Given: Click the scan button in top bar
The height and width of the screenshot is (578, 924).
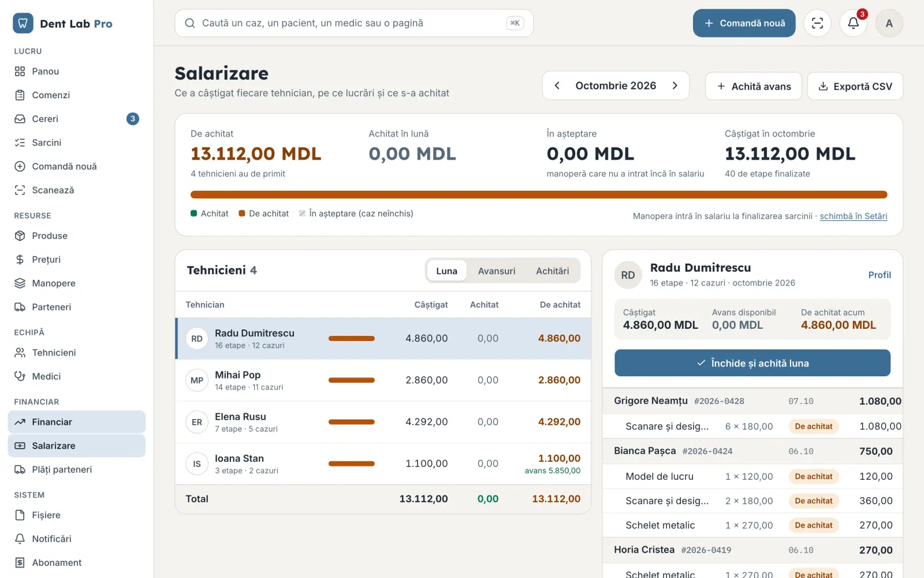Looking at the screenshot, I should click(x=817, y=23).
